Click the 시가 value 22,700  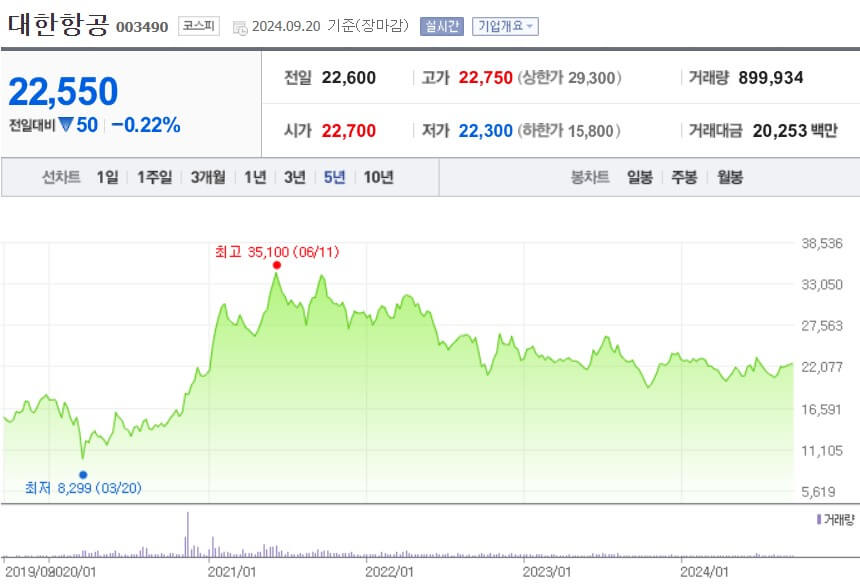click(349, 131)
